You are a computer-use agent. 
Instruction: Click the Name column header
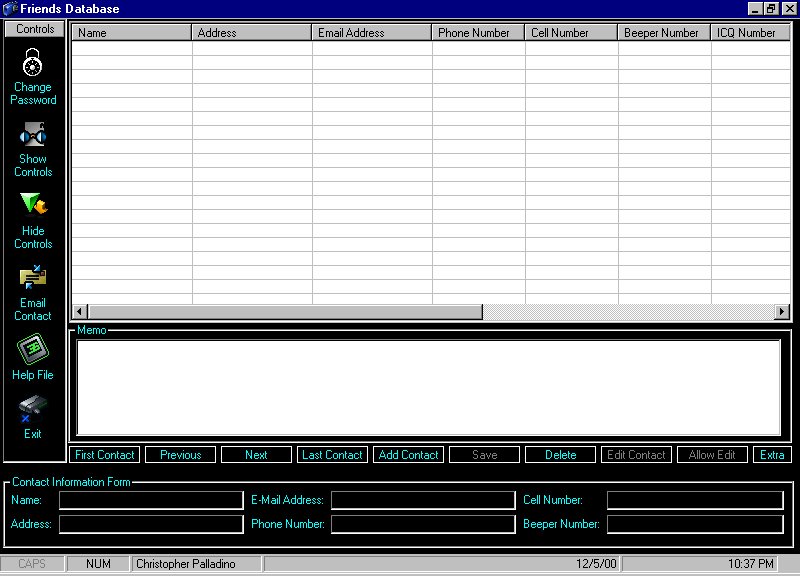(x=132, y=33)
